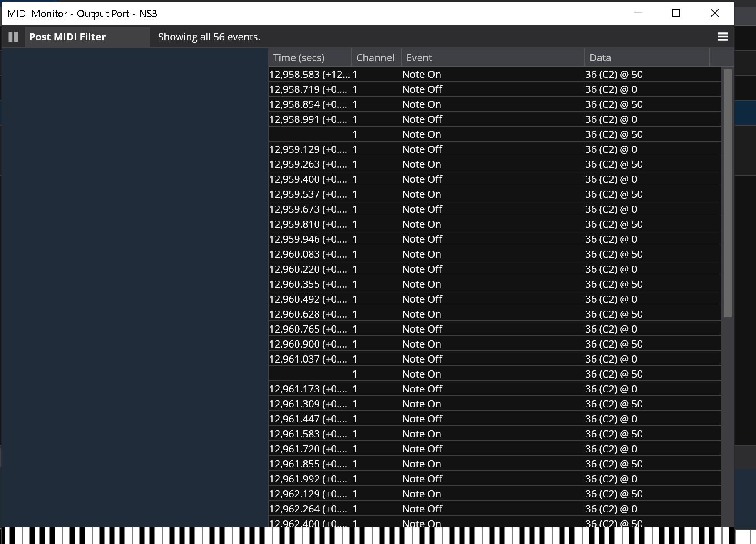Open the Post MIDI Filter dropdown
Image resolution: width=756 pixels, height=544 pixels.
coord(87,37)
